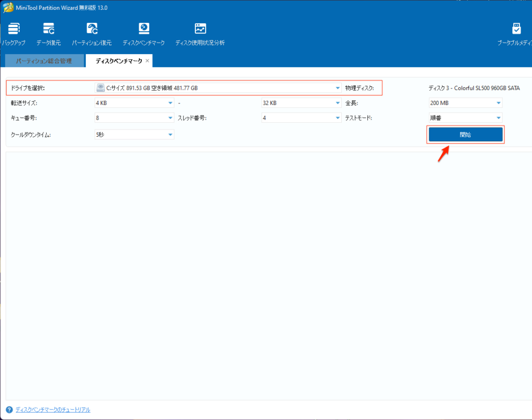
Task: Click the Disk Benchmark (ディスクベンチマーク) toolbar icon
Action: pos(143,29)
